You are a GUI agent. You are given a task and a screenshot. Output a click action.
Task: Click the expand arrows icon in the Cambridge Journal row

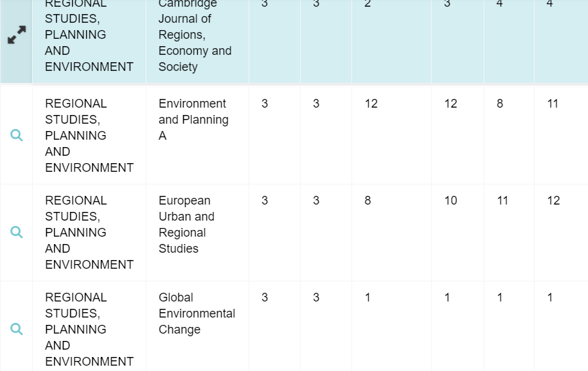pyautogui.click(x=17, y=35)
